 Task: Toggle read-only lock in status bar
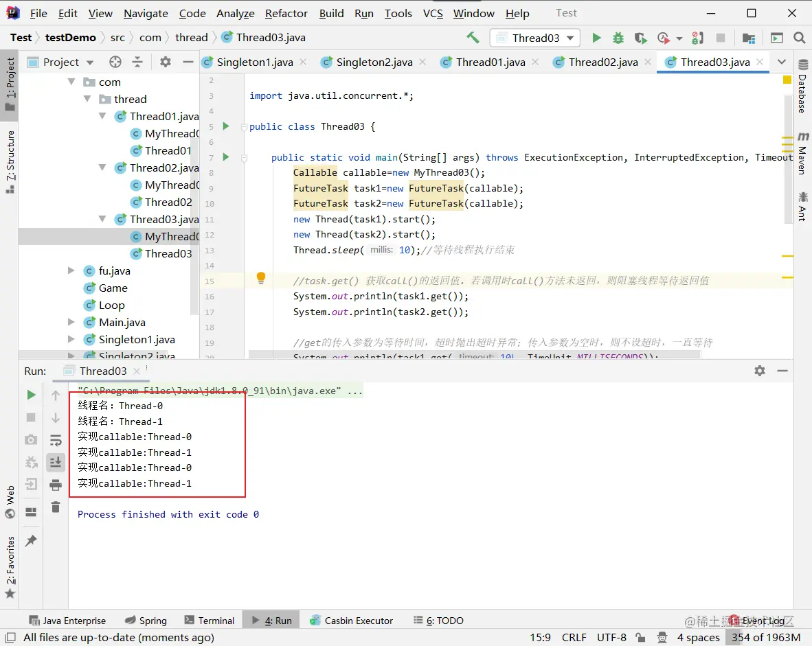[640, 637]
